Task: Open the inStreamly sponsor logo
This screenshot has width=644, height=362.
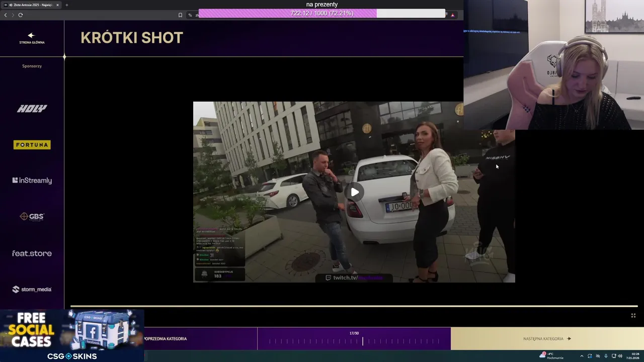Action: [x=32, y=180]
